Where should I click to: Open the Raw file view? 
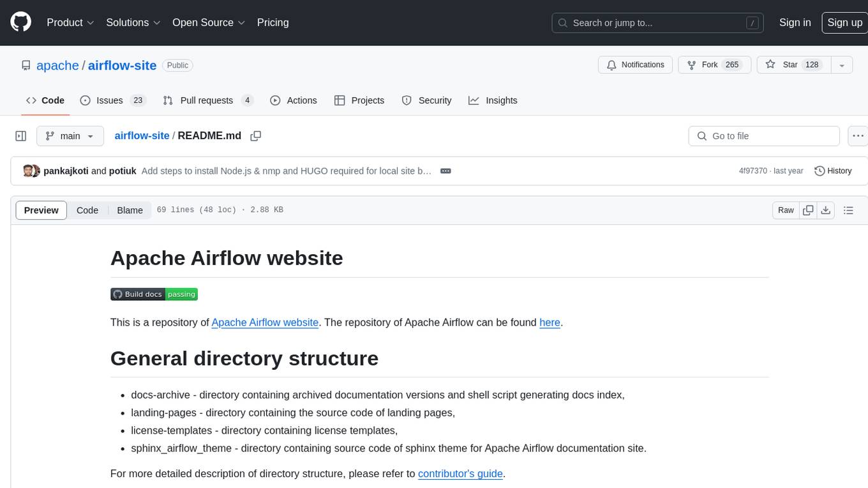(x=786, y=210)
